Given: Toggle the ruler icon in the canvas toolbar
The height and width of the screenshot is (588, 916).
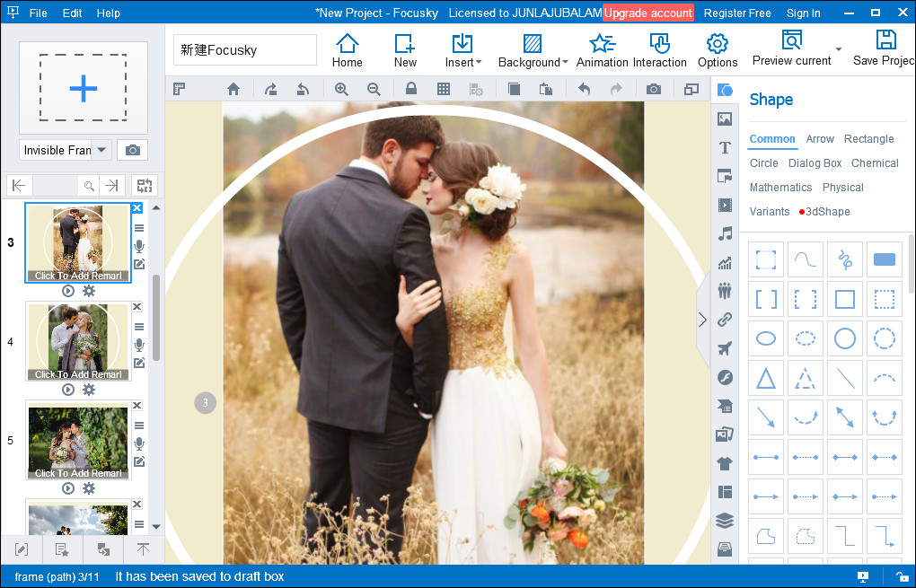Looking at the screenshot, I should pos(180,89).
